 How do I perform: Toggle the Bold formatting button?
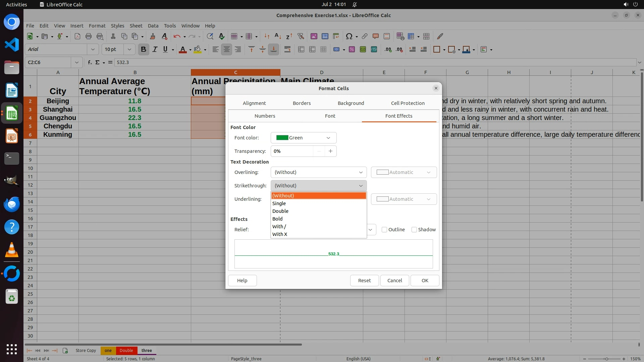[144, 49]
